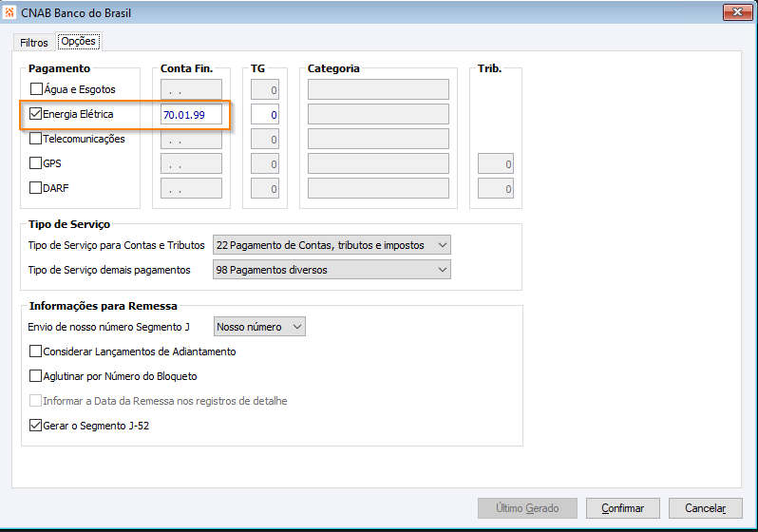This screenshot has height=532, width=758.
Task: Click Trib. field in GPS row
Action: [496, 164]
